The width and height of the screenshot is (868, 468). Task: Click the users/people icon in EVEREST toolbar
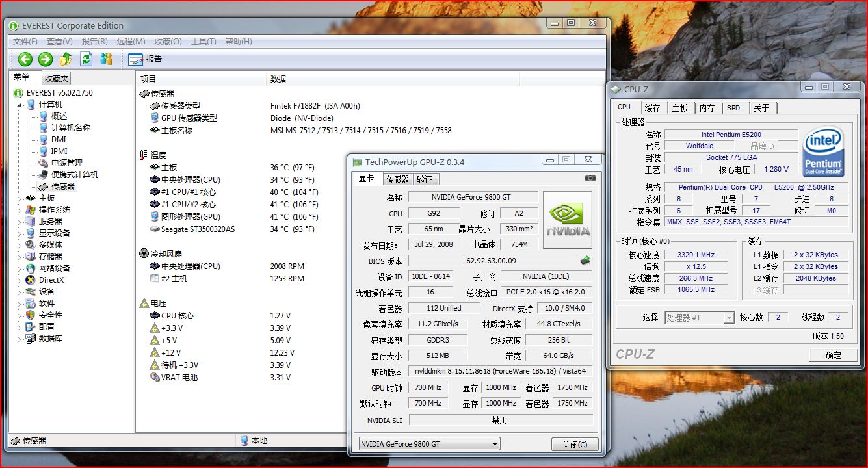tap(107, 59)
